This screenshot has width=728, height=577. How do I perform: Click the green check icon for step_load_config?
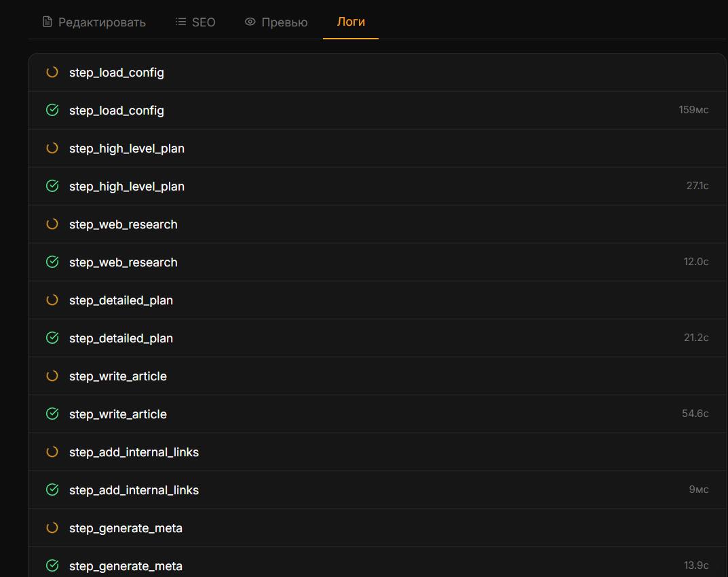(52, 111)
